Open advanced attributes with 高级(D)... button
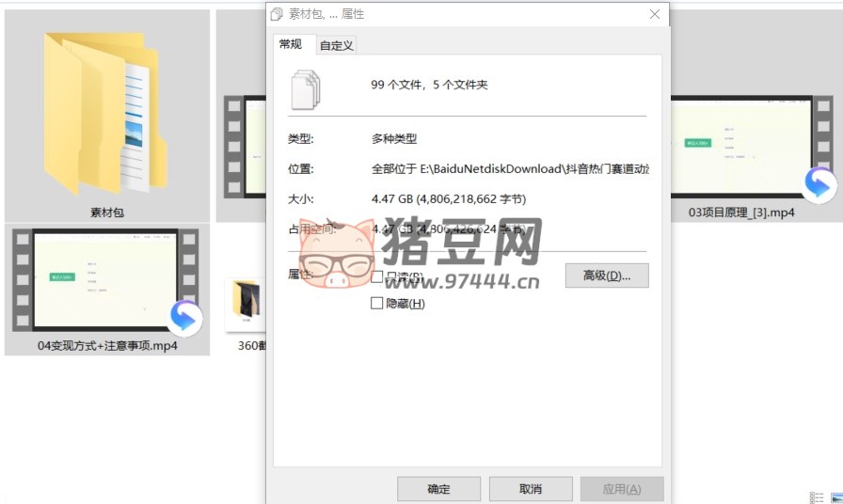843x504 pixels. 607,276
